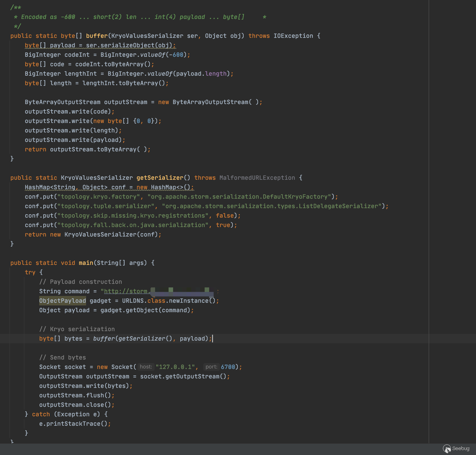
Task: Click the highlighted ObjectPayload type name
Action: click(x=62, y=301)
